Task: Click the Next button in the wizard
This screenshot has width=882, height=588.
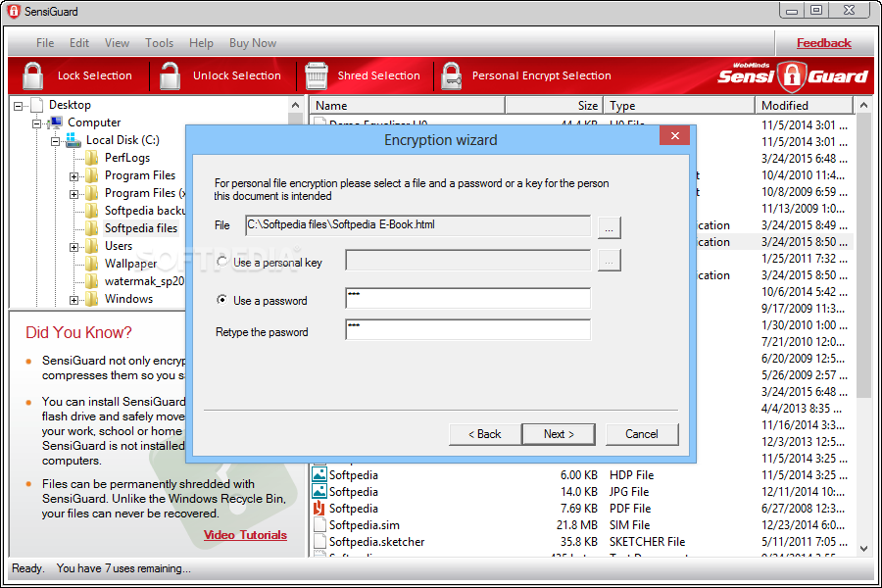Action: [559, 434]
